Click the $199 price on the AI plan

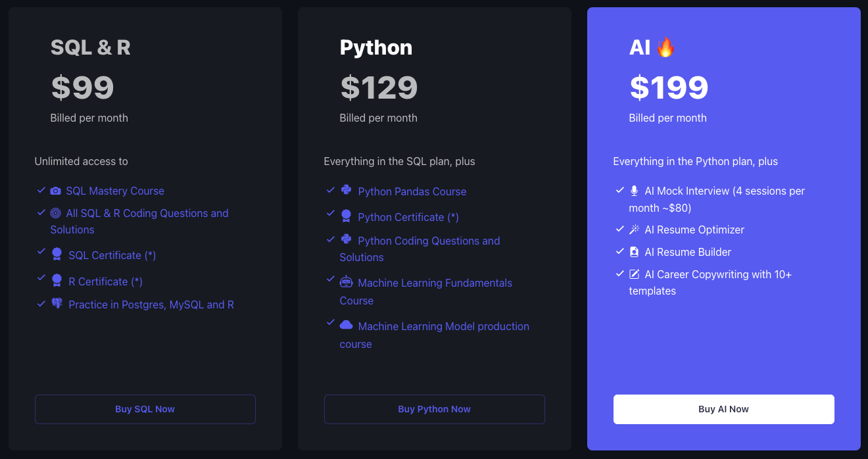(x=669, y=87)
